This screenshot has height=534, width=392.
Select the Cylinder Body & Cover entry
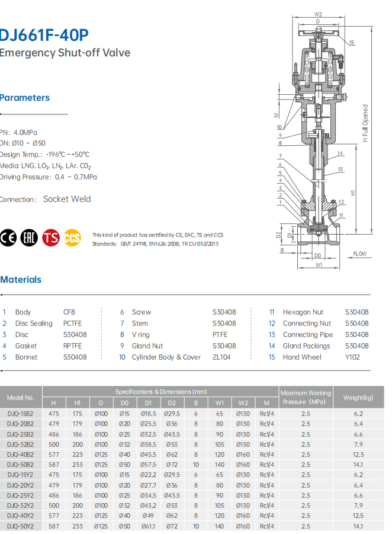pyautogui.click(x=166, y=357)
